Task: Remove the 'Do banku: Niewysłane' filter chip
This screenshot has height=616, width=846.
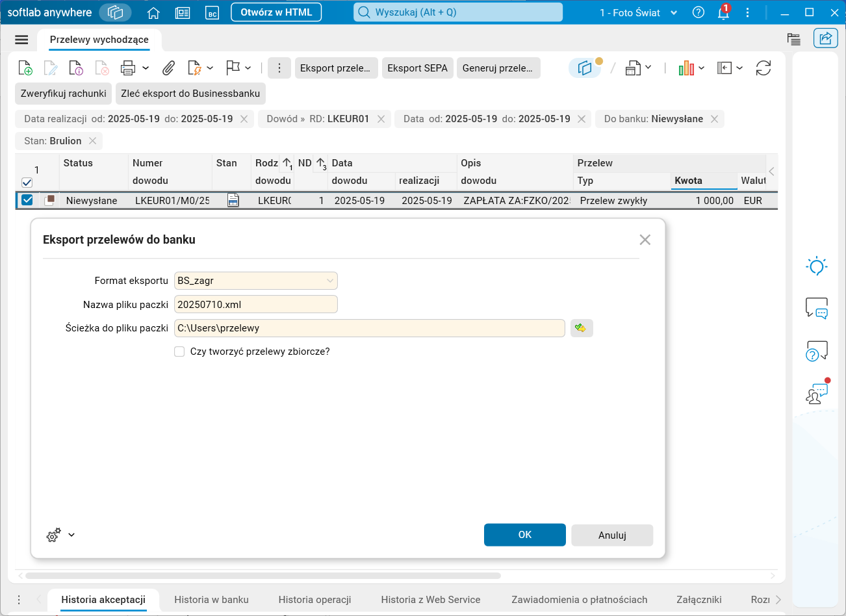Action: click(x=714, y=119)
